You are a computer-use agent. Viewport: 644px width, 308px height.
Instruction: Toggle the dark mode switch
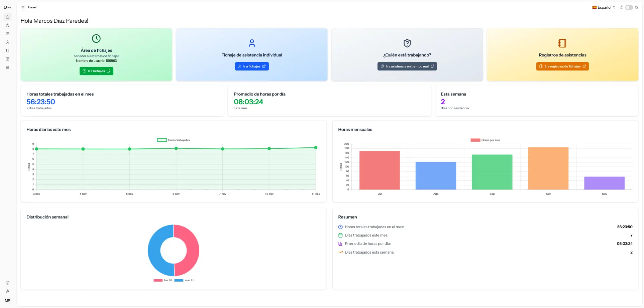click(x=629, y=7)
